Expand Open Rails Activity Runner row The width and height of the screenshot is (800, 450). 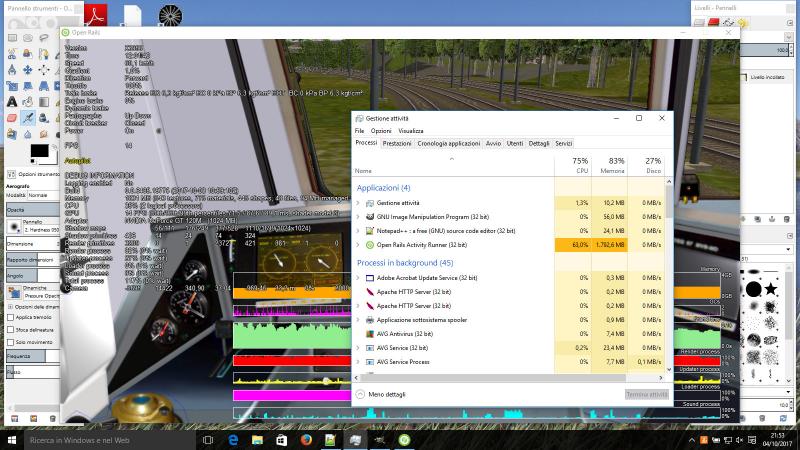[x=358, y=245]
